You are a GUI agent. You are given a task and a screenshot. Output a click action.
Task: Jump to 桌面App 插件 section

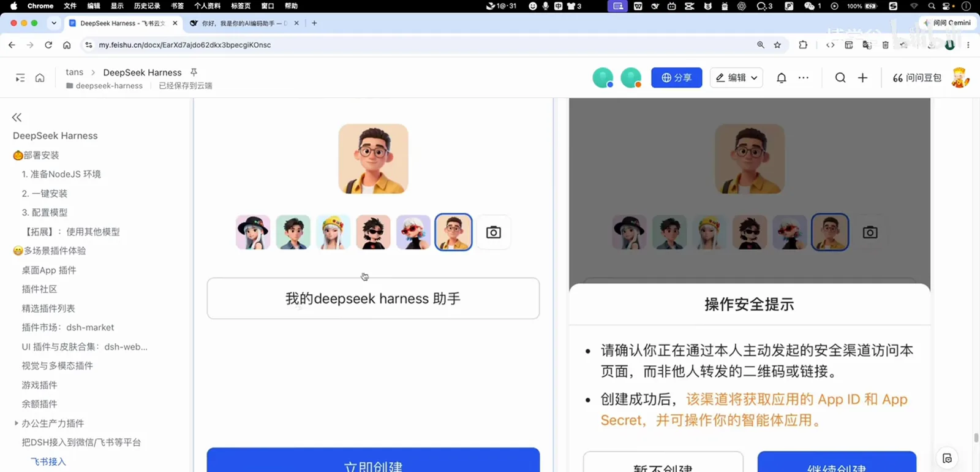point(49,270)
